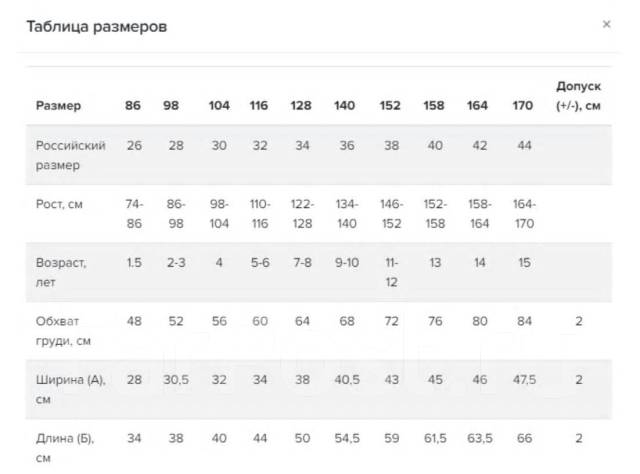
Task: Click the "Рост, см" row label
Action: click(60, 203)
